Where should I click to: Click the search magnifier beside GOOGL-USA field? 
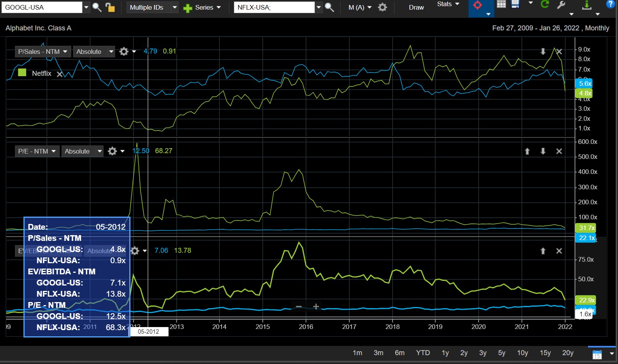(97, 7)
